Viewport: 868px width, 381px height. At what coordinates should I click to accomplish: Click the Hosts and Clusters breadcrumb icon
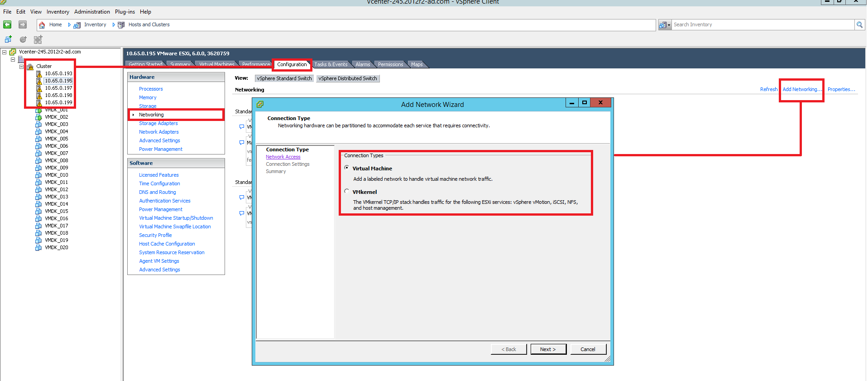[x=121, y=25]
